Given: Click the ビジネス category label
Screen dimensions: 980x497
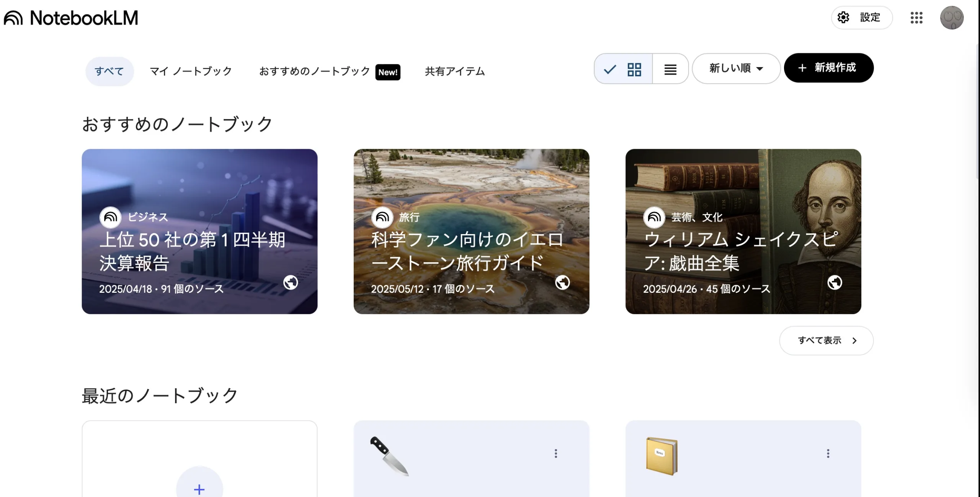Looking at the screenshot, I should click(148, 217).
